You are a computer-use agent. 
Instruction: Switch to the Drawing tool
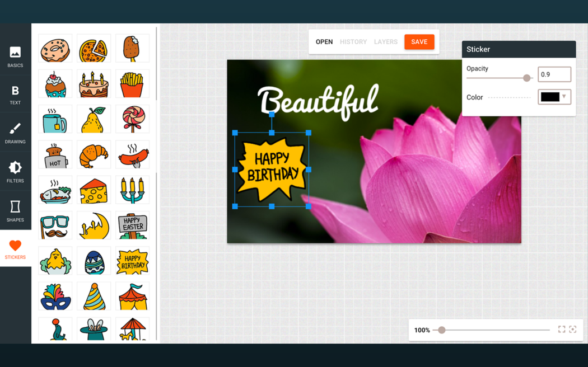pos(15,133)
